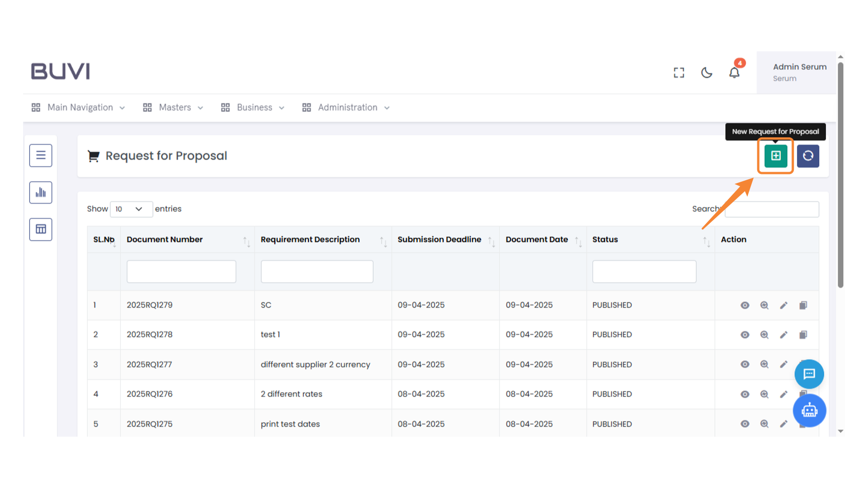View document 2025RQ1278 via eye icon
This screenshot has height=488, width=868.
[745, 335]
